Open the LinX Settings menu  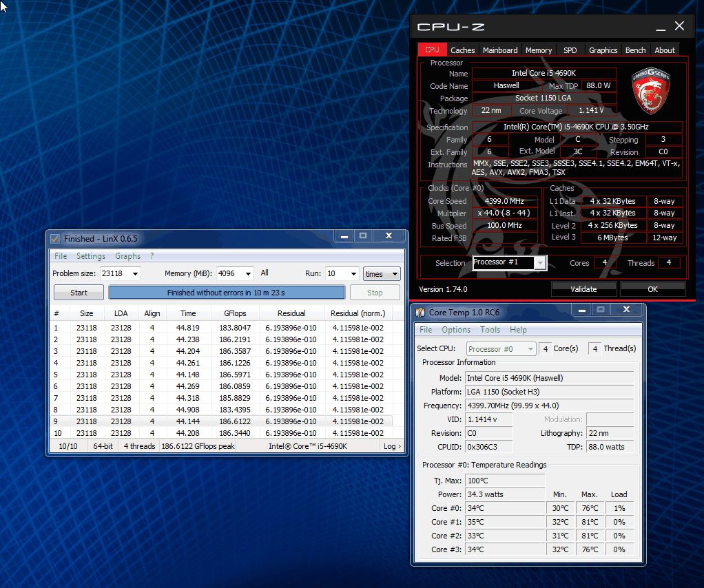[91, 256]
